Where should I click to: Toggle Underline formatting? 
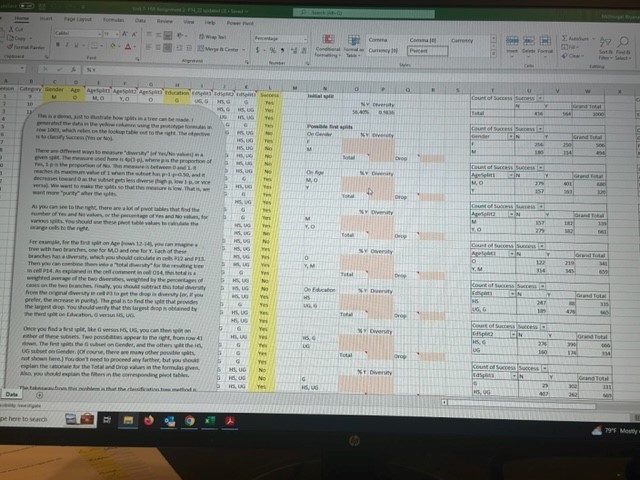point(77,45)
